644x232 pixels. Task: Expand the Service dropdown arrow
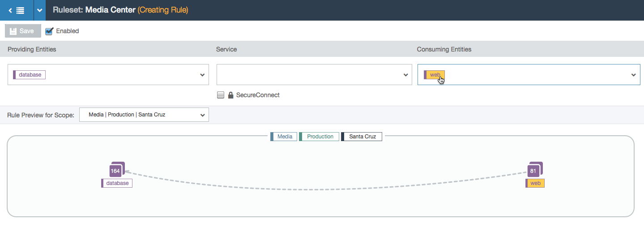point(405,75)
